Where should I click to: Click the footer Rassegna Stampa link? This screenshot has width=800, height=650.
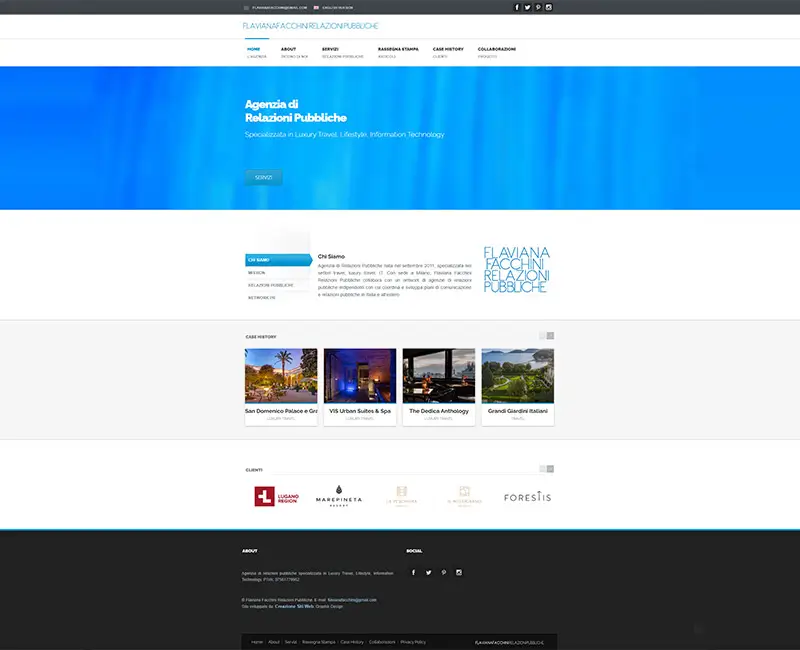click(x=319, y=642)
